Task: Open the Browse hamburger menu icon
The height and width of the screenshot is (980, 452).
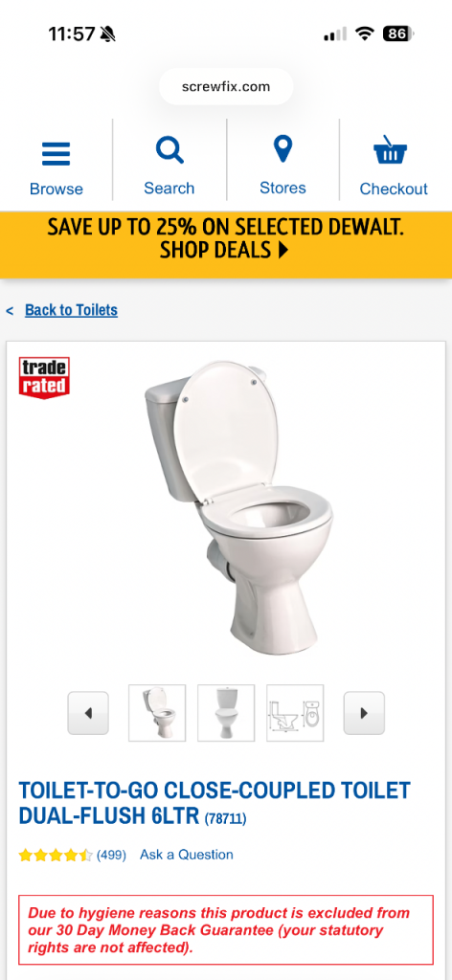Action: (x=56, y=154)
